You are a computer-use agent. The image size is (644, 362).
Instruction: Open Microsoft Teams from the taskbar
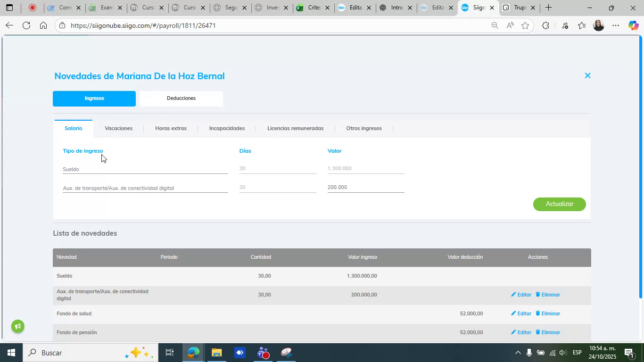(263, 353)
